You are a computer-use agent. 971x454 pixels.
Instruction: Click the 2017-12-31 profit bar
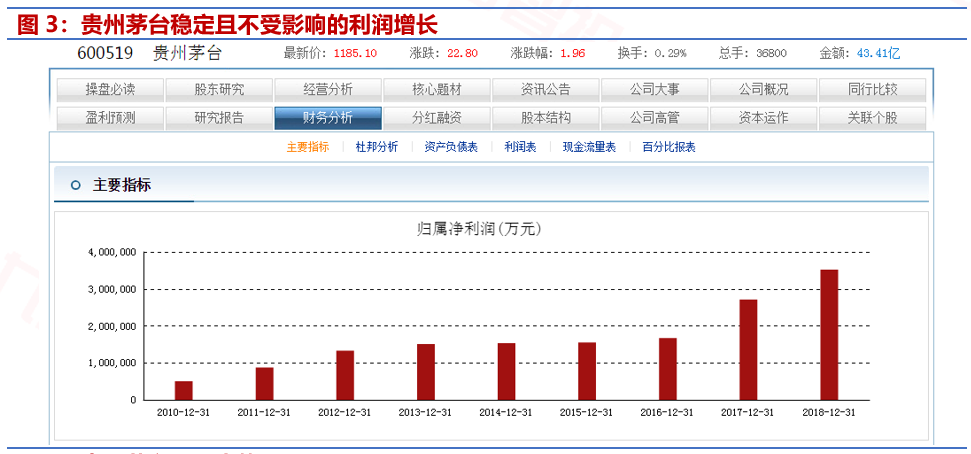click(748, 350)
